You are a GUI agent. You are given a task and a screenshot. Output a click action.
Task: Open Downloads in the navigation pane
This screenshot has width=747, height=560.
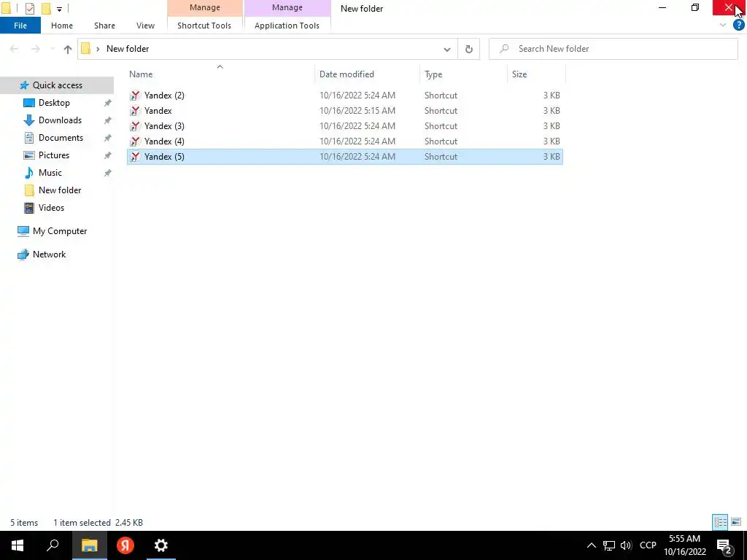pos(60,120)
